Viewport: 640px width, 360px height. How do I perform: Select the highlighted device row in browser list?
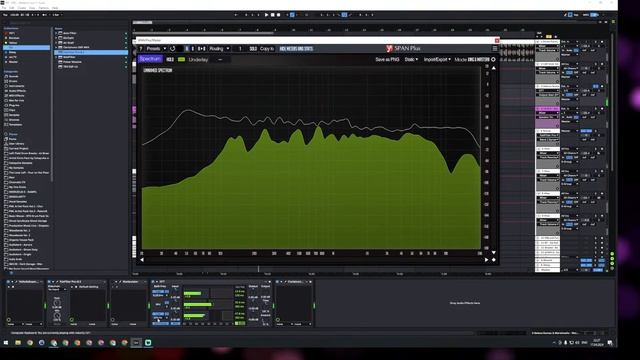coord(91,52)
